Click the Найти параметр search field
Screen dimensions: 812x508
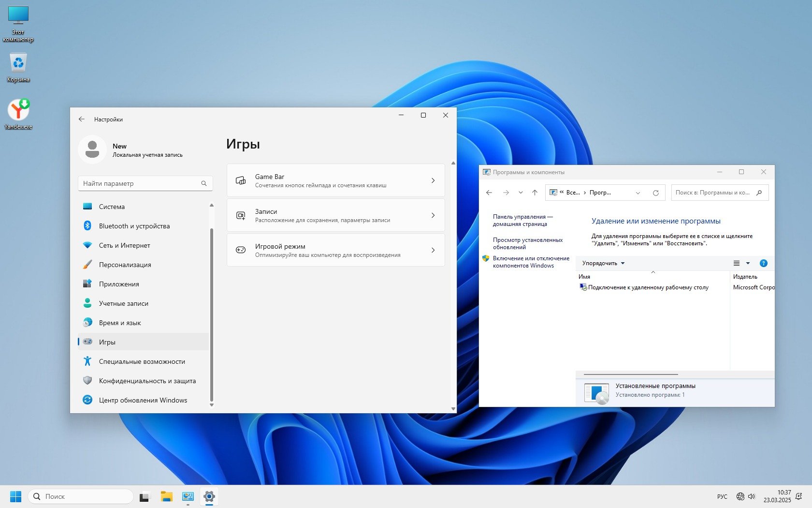(140, 183)
